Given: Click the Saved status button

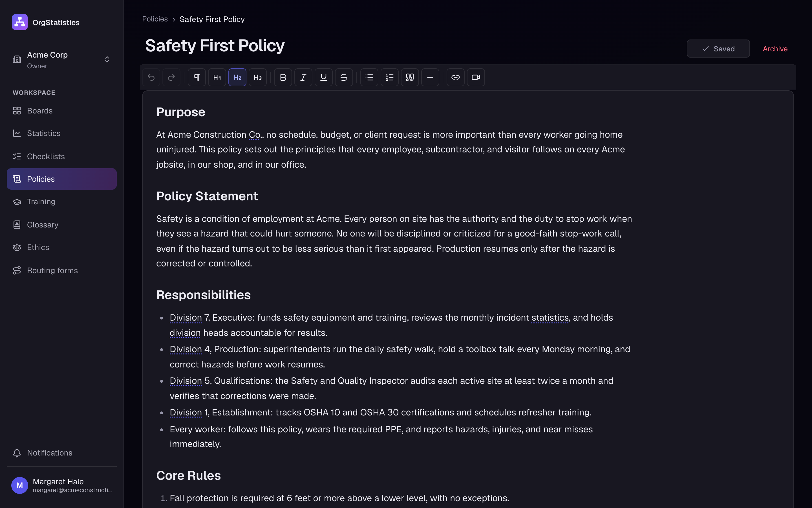Looking at the screenshot, I should point(718,49).
